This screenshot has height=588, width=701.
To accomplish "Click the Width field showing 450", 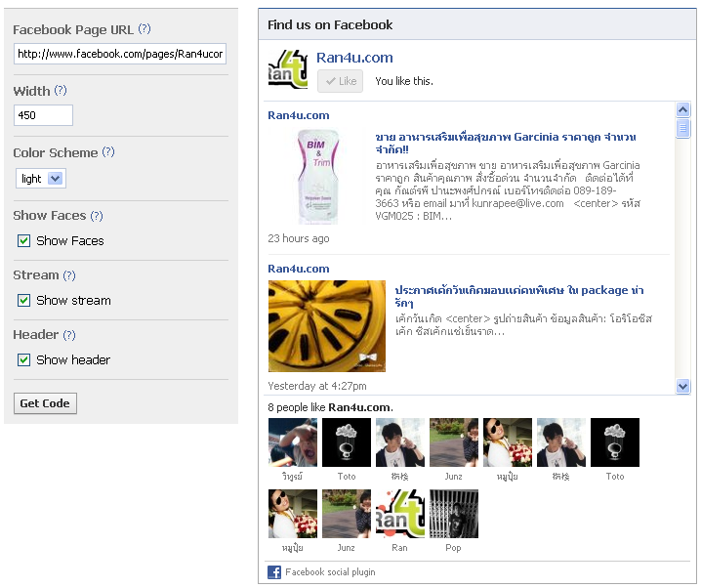I will [43, 115].
